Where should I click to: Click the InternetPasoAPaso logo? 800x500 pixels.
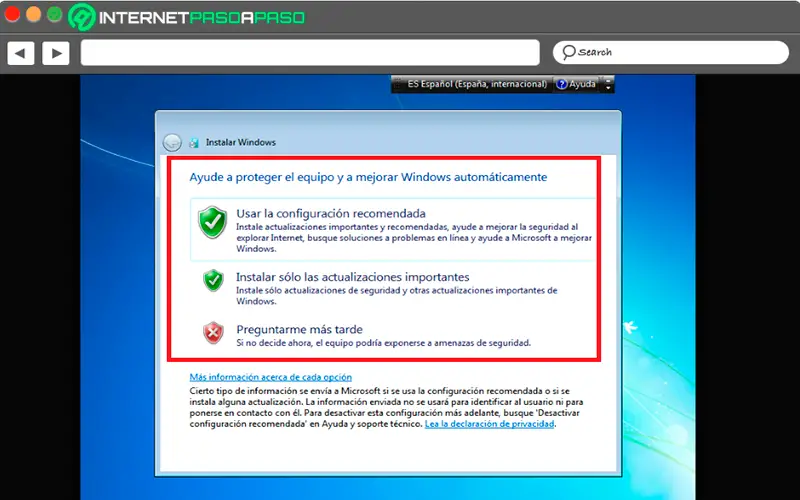[x=187, y=17]
